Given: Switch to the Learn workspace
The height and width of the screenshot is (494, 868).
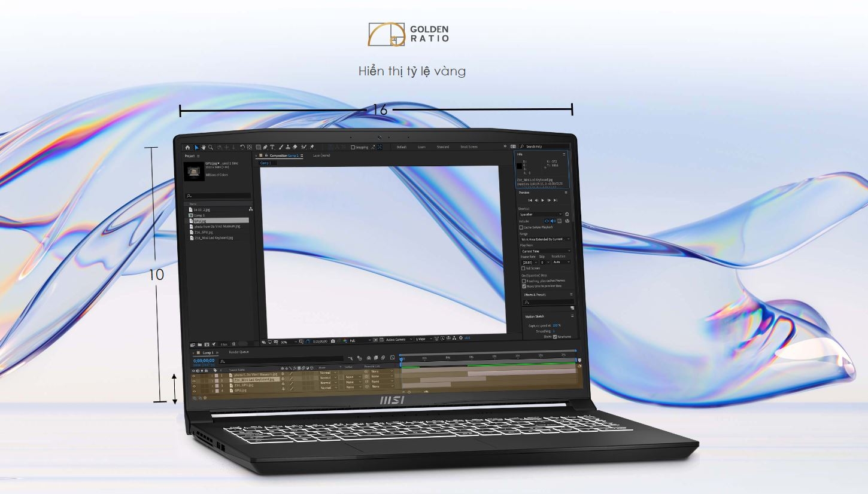Looking at the screenshot, I should (422, 147).
